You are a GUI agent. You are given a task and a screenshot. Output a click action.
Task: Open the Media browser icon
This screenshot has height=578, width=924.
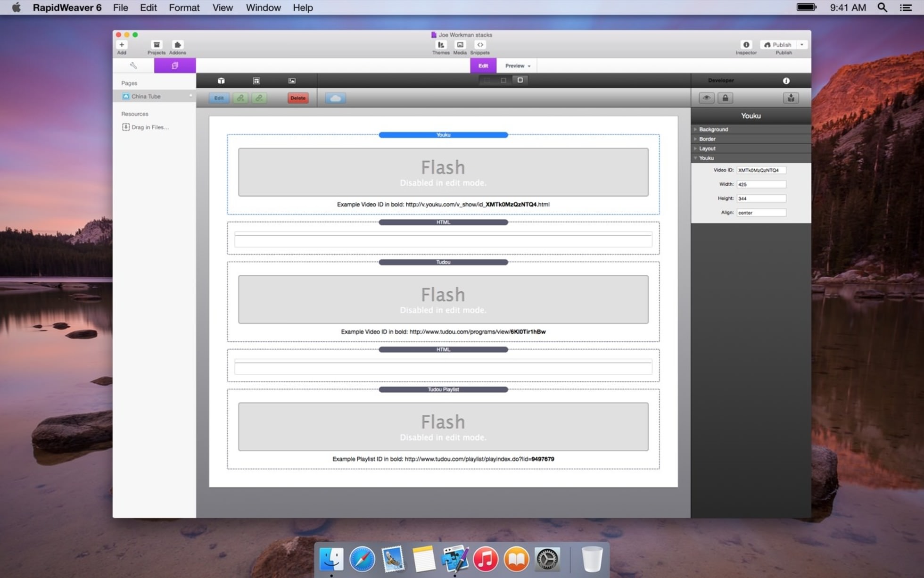tap(460, 45)
